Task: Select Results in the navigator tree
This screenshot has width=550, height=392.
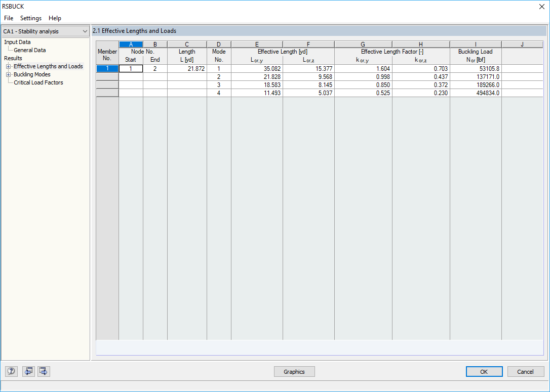Action: (13, 58)
